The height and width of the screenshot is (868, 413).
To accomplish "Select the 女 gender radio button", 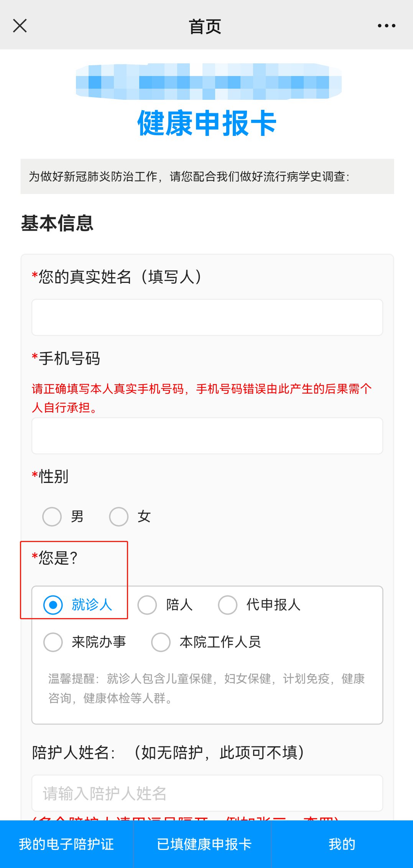I will coord(119,516).
